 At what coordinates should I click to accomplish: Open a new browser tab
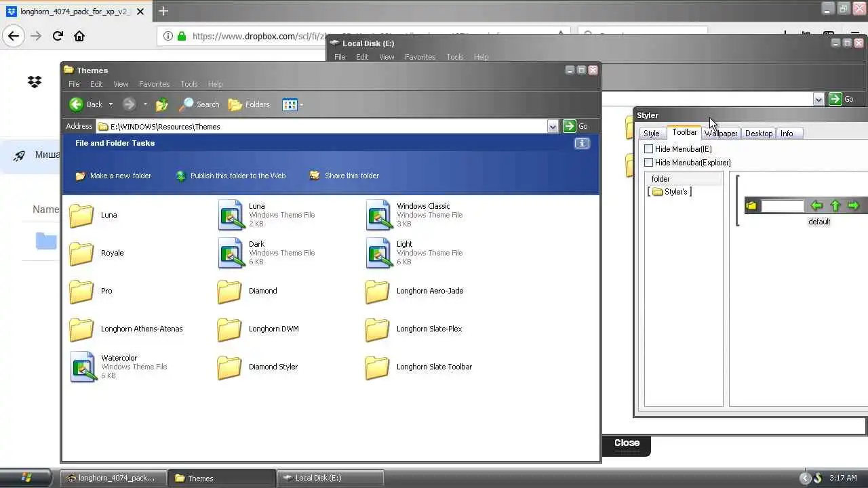(163, 11)
